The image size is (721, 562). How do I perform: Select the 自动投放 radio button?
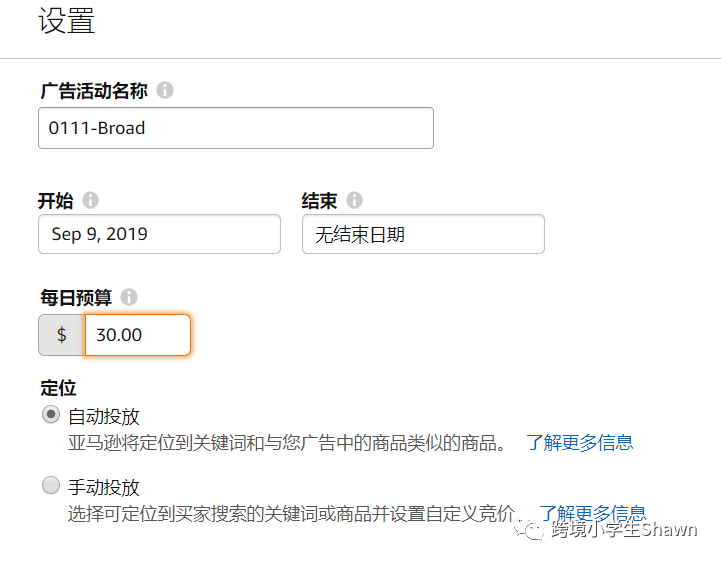click(x=51, y=415)
